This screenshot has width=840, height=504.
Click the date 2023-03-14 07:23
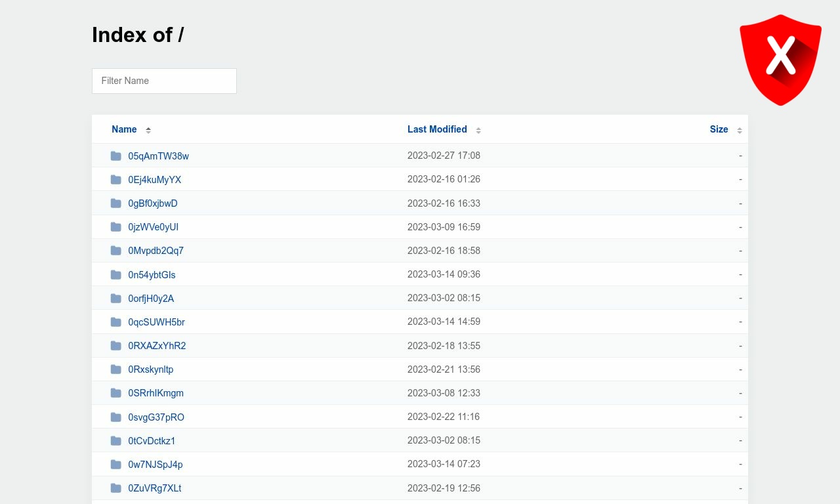tap(444, 464)
